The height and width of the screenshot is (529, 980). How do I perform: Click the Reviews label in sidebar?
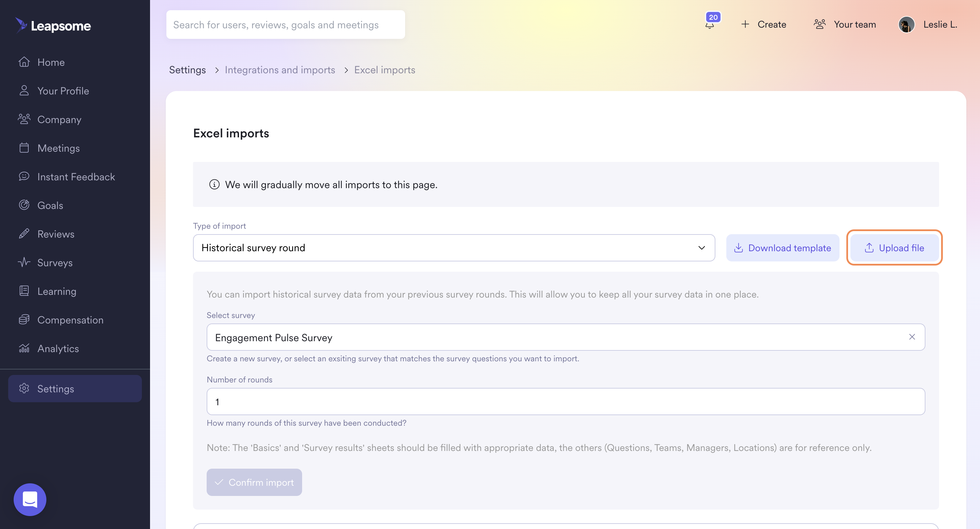[x=56, y=234]
